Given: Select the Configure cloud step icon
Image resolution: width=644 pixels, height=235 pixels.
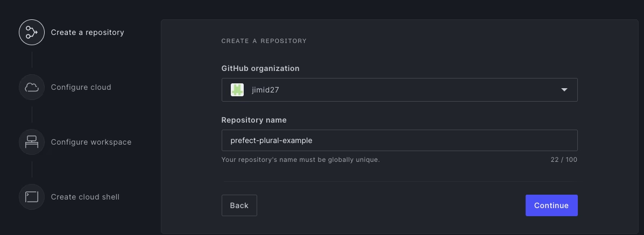Looking at the screenshot, I should click(32, 87).
